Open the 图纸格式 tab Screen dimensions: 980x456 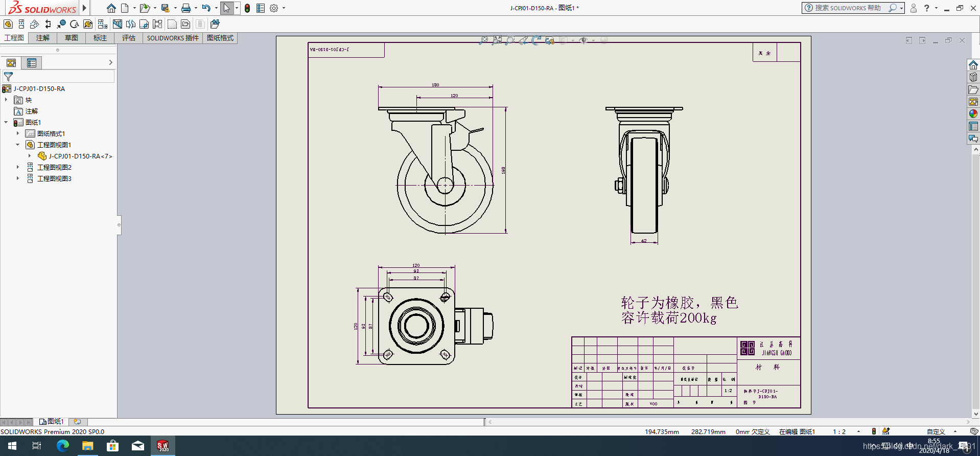coord(220,38)
